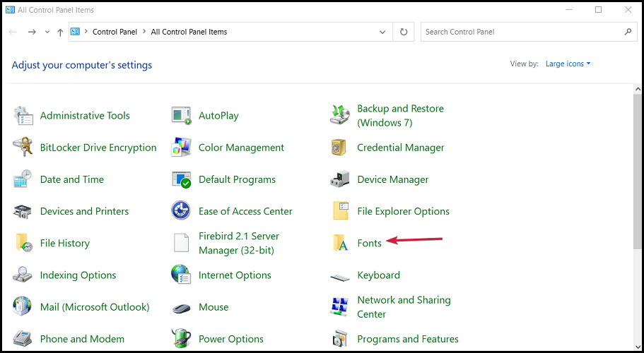Open the Date and Time icon
Image resolution: width=644 pixels, height=353 pixels.
pyautogui.click(x=23, y=179)
